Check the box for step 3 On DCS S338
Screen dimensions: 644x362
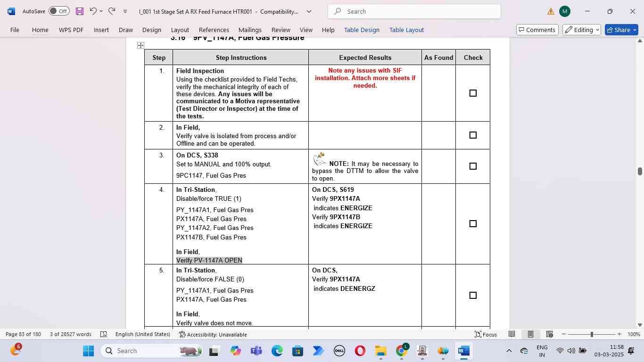[473, 166]
